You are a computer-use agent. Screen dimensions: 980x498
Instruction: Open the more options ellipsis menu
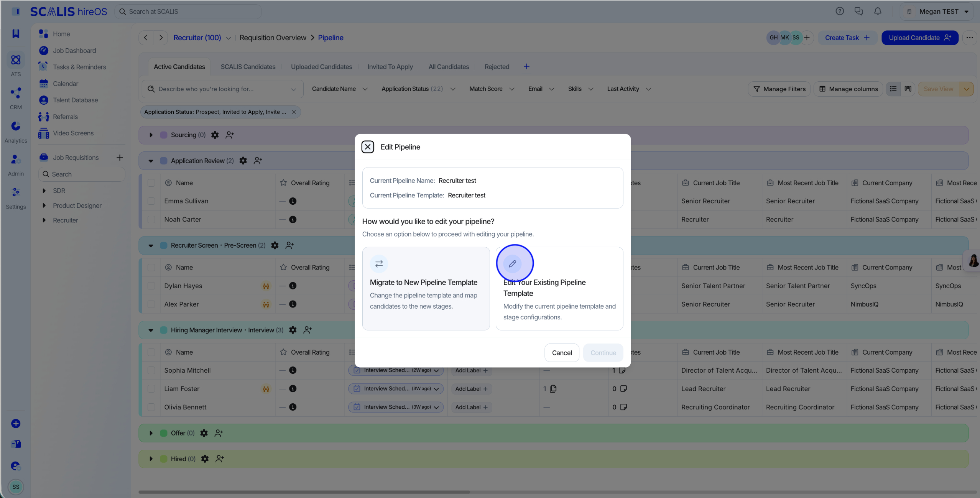click(970, 38)
